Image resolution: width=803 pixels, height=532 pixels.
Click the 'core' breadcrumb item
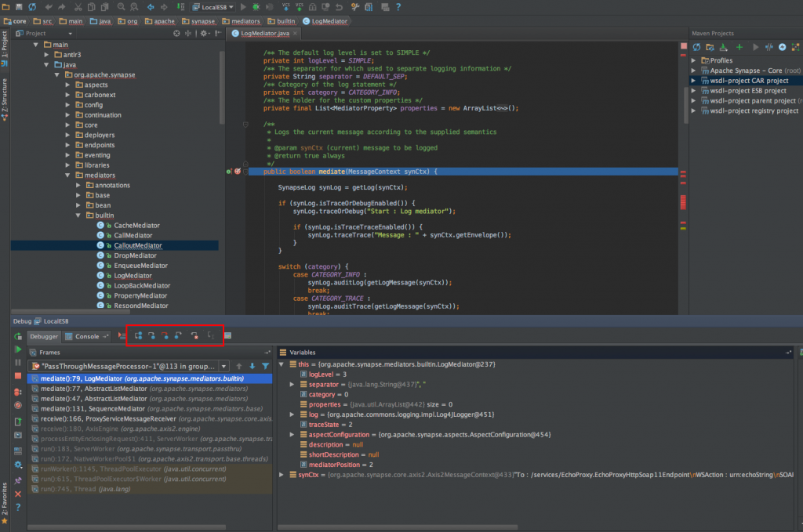point(15,21)
